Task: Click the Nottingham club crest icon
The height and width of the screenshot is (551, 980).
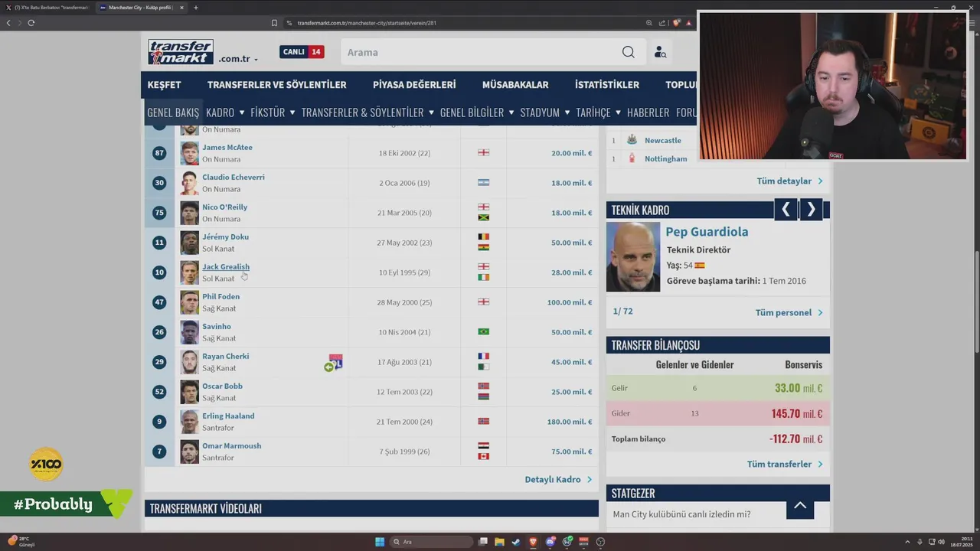Action: coord(632,158)
